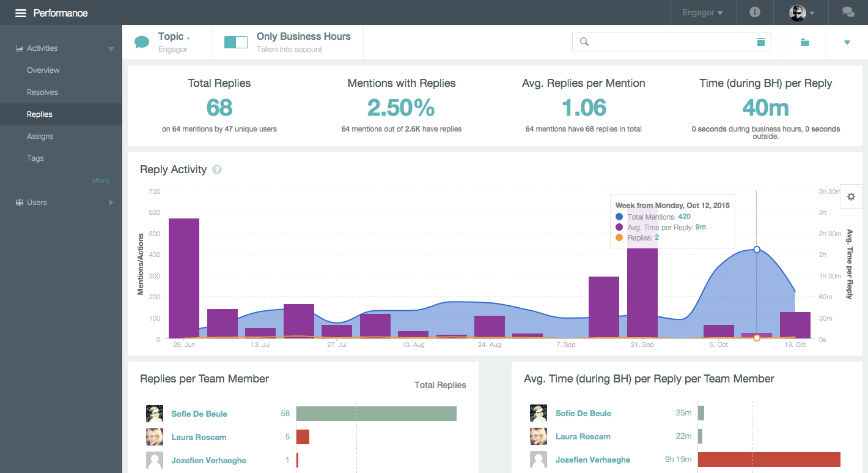Viewport: 868px width, 473px height.
Task: Click the Reply Activity help icon
Action: (x=217, y=169)
